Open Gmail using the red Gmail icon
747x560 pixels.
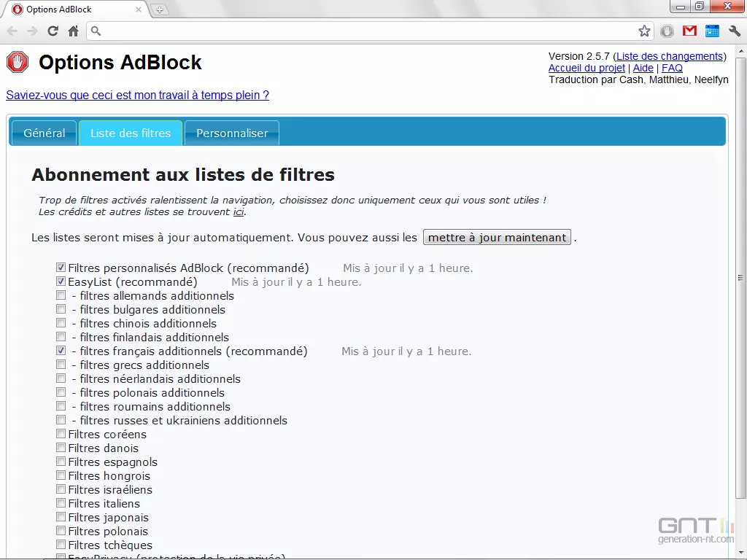[689, 31]
